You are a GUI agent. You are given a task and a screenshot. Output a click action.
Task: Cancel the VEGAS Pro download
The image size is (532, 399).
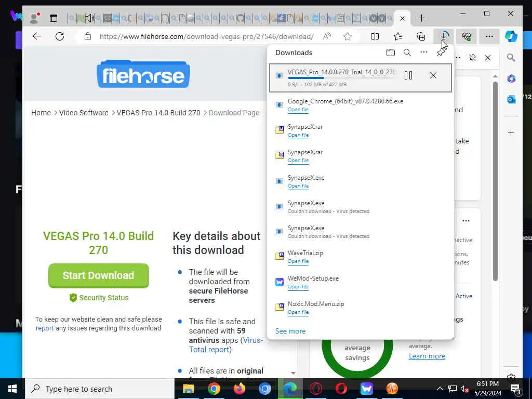coord(433,75)
